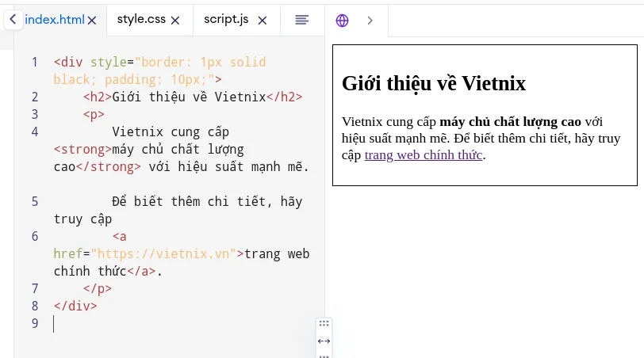Open the script.js tab
The width and height of the screenshot is (644, 358).
[226, 19]
